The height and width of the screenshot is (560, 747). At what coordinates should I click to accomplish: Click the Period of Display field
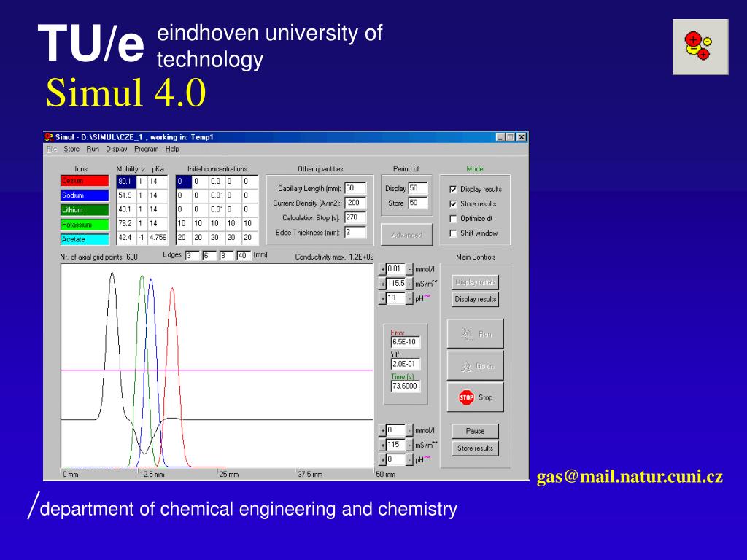click(x=418, y=189)
